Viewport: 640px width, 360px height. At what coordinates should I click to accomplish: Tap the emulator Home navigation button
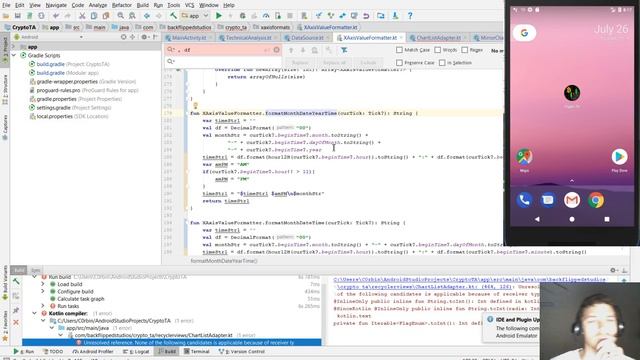click(572, 219)
